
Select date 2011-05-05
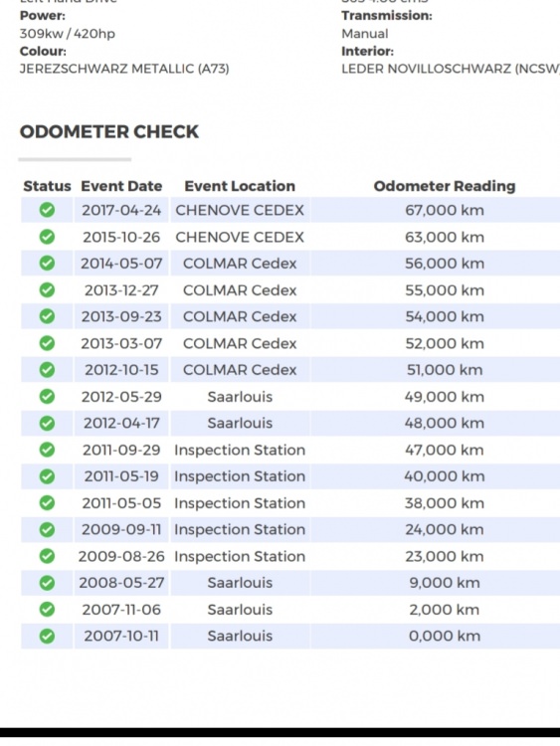[121, 503]
